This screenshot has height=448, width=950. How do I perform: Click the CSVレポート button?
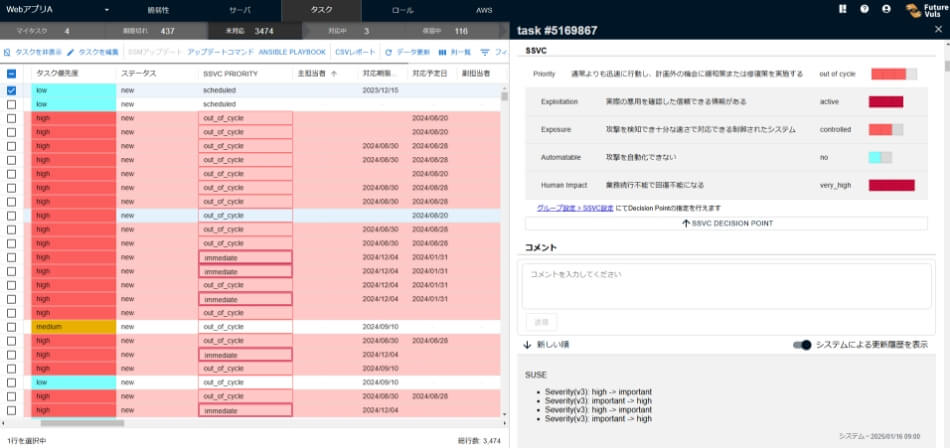click(355, 51)
